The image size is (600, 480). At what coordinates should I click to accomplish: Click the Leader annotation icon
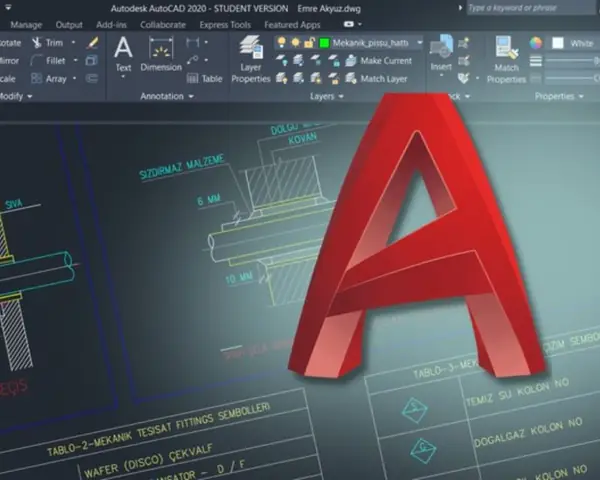[193, 60]
